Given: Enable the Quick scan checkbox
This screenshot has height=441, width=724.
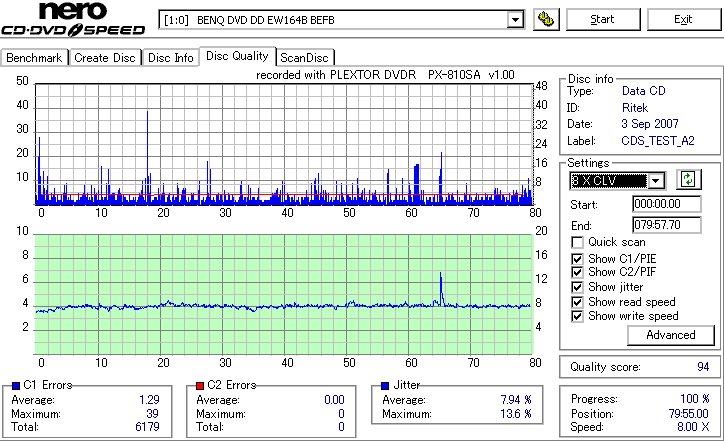Looking at the screenshot, I should tap(577, 242).
